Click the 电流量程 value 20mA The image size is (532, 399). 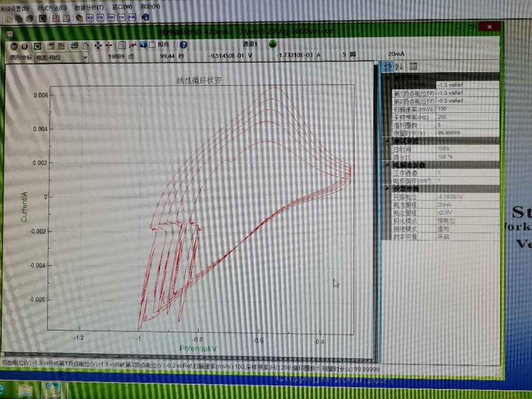[x=468, y=205]
